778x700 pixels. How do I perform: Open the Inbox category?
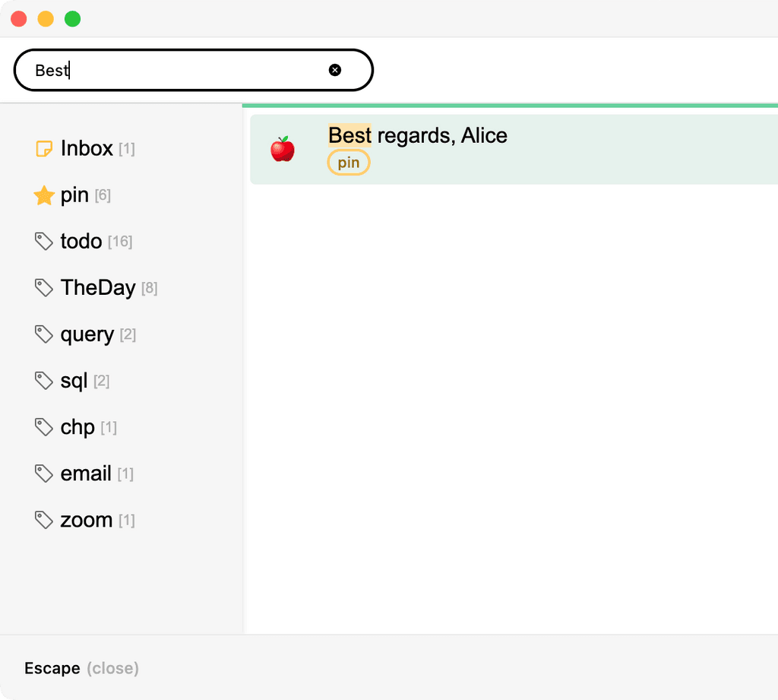[x=87, y=148]
